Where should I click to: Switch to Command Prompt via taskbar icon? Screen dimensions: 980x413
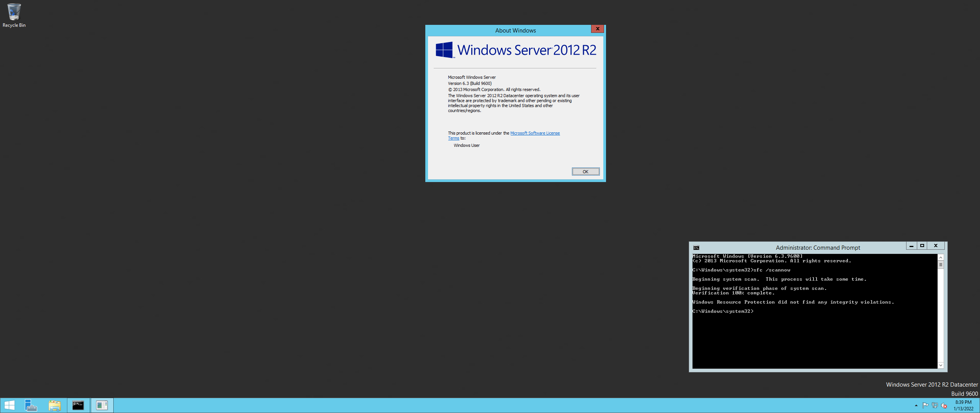click(x=78, y=405)
